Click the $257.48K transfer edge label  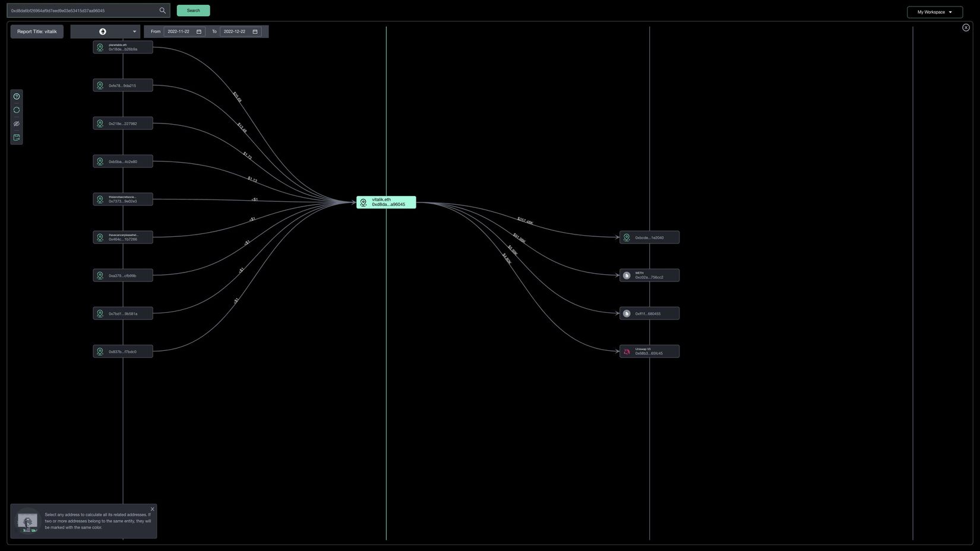point(525,221)
